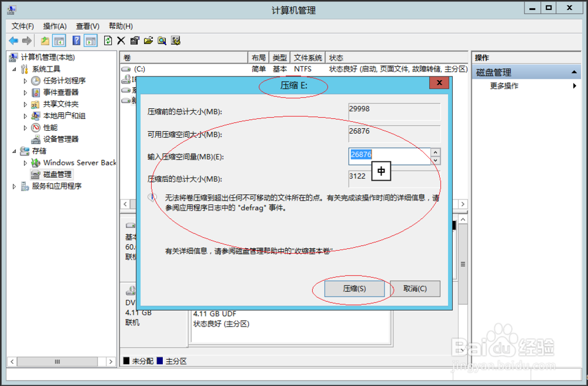Image resolution: width=588 pixels, height=386 pixels.
Task: Collapse the 系统工具 tree branch
Action: coord(13,69)
